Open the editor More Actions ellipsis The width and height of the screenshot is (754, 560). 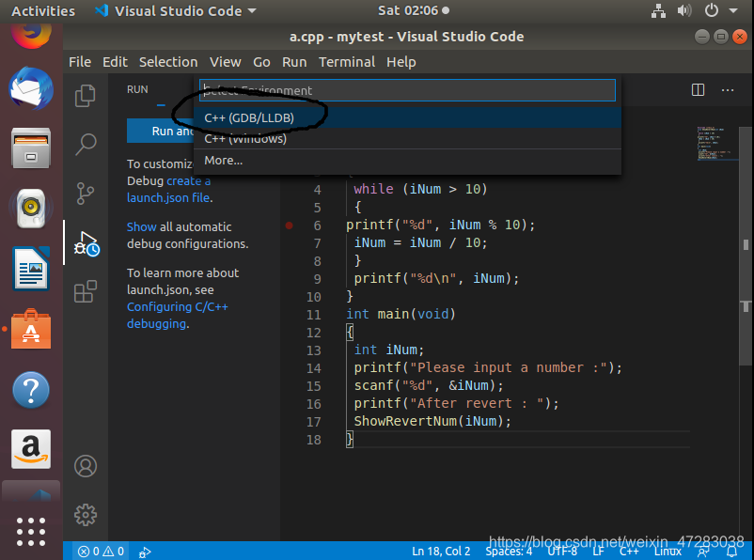(728, 90)
